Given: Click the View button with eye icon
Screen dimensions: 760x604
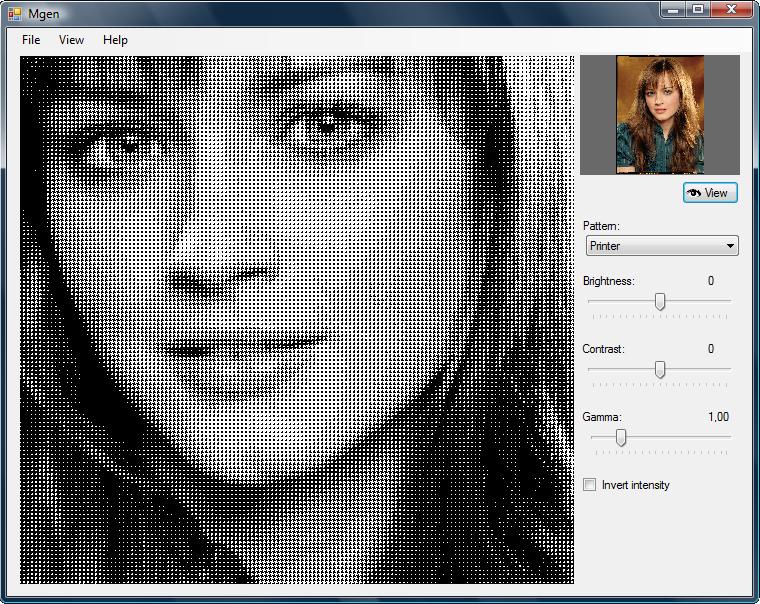Looking at the screenshot, I should [x=710, y=193].
